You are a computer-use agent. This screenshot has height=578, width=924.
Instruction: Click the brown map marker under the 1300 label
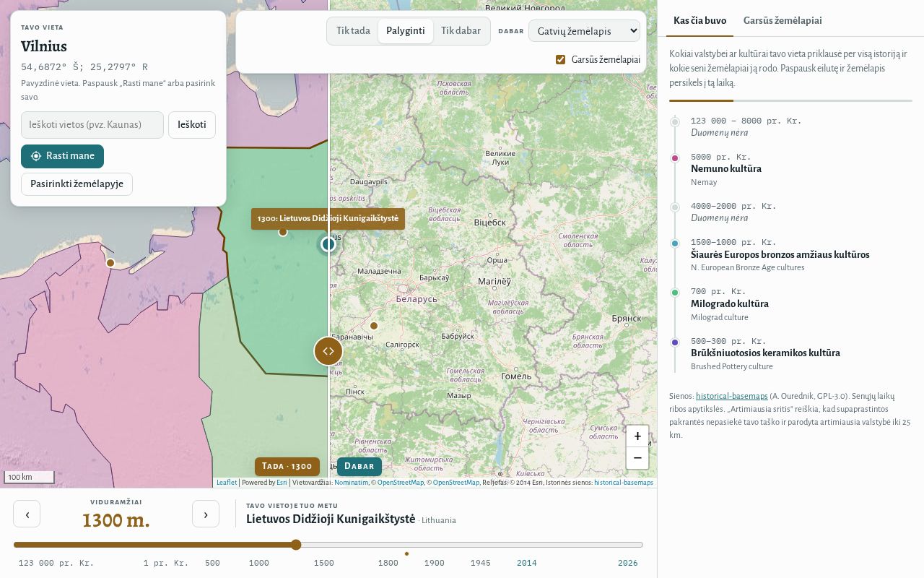(283, 232)
